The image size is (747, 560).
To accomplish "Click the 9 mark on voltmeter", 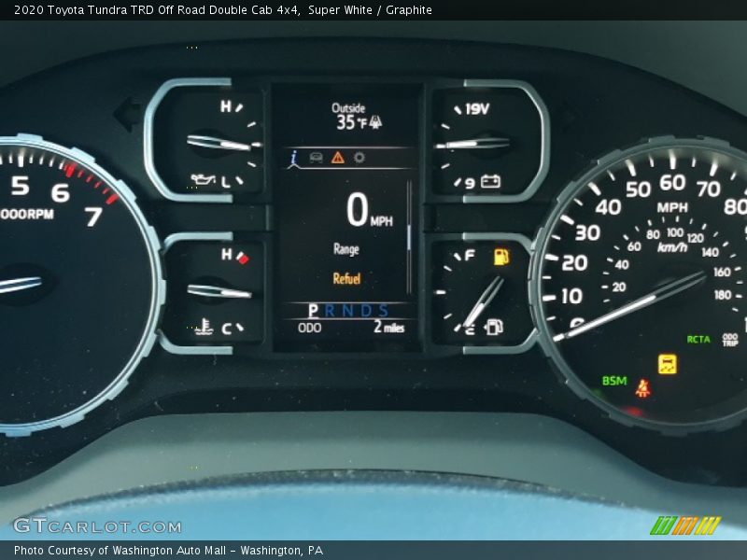I will (x=470, y=183).
